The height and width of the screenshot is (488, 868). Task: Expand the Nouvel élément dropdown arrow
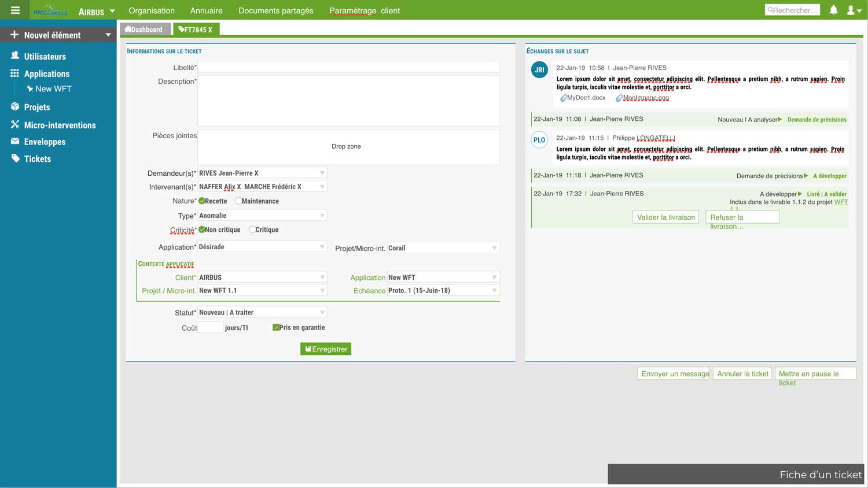coord(108,35)
